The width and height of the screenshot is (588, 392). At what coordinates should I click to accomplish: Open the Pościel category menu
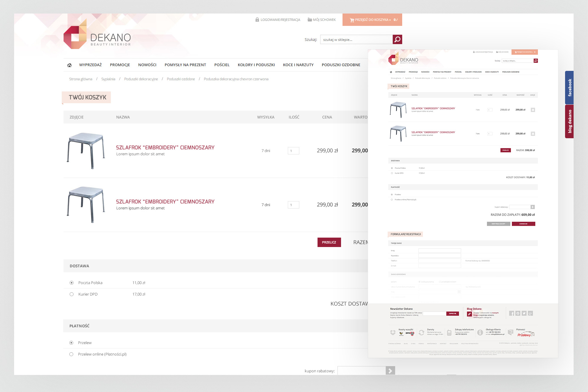pyautogui.click(x=222, y=65)
